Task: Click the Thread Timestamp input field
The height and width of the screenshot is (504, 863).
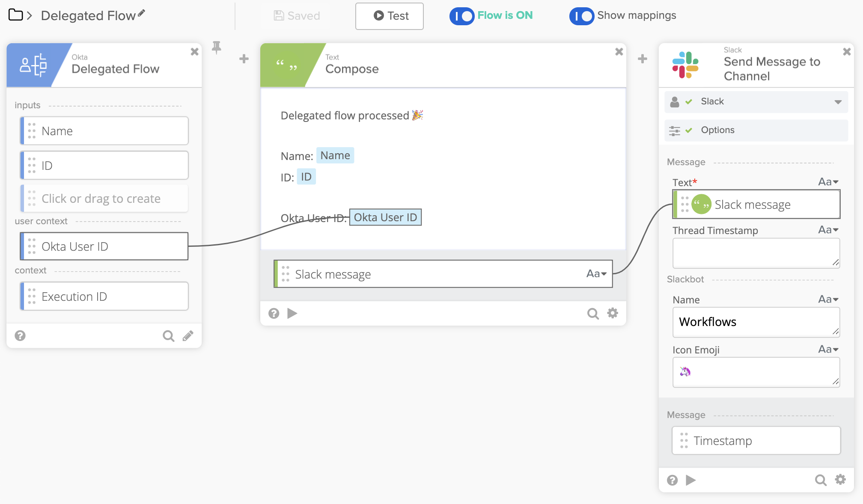Action: [756, 253]
